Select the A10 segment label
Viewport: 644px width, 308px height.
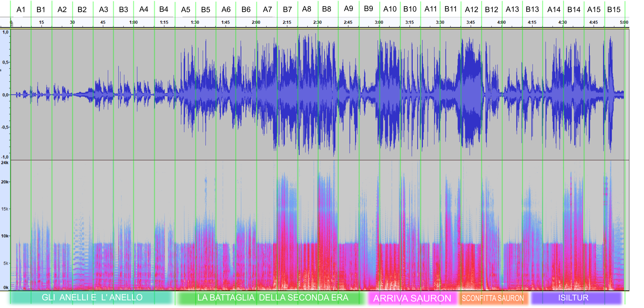390,9
